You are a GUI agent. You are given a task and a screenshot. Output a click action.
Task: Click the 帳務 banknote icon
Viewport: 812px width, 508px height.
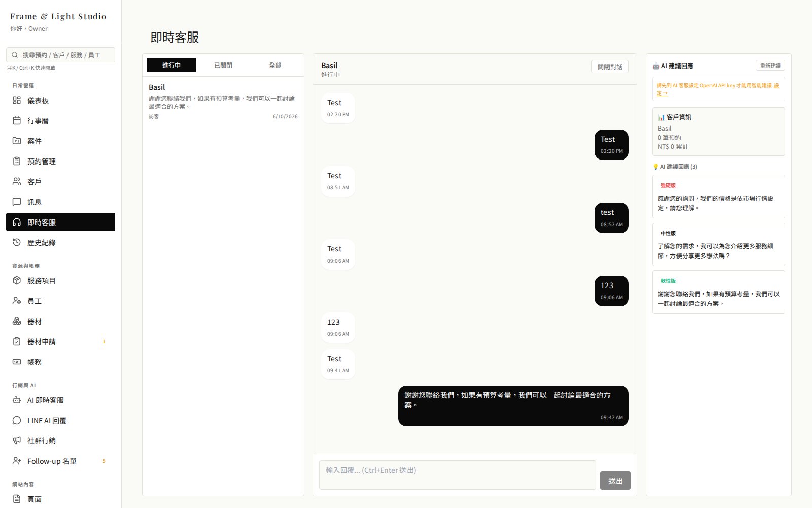(x=17, y=362)
